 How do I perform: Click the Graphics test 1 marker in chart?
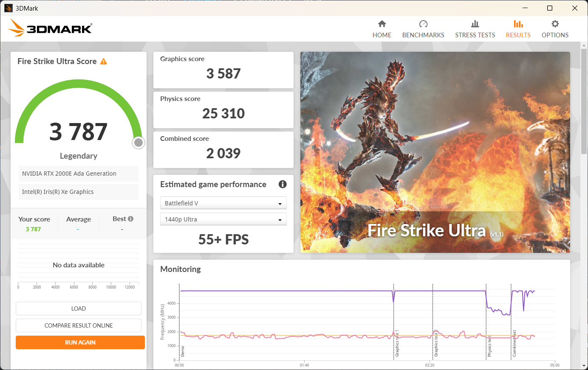pos(397,343)
